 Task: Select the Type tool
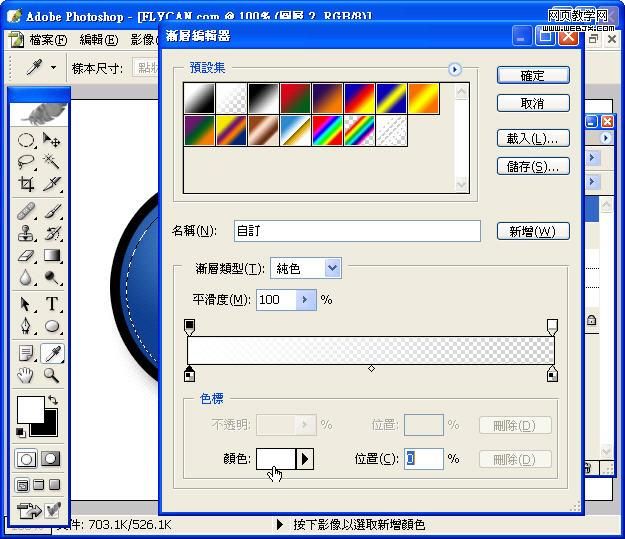pyautogui.click(x=51, y=304)
